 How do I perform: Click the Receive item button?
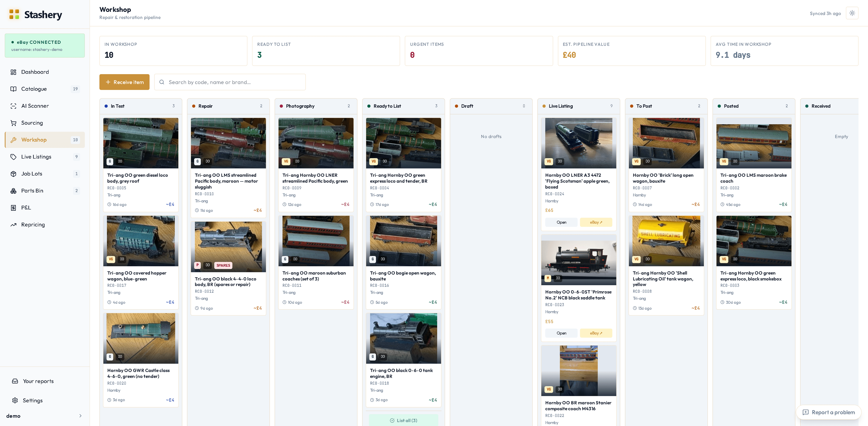tap(124, 82)
